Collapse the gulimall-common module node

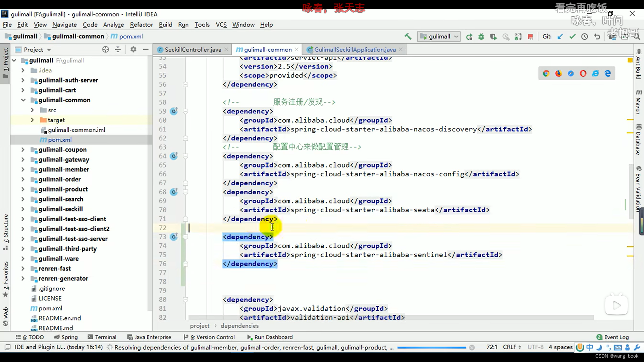pyautogui.click(x=23, y=100)
